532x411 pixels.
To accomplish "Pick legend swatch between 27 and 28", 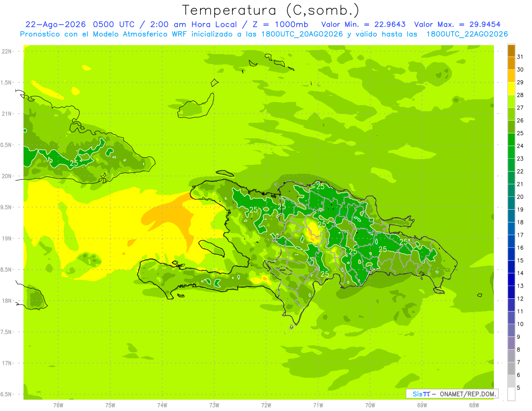I will click(511, 101).
